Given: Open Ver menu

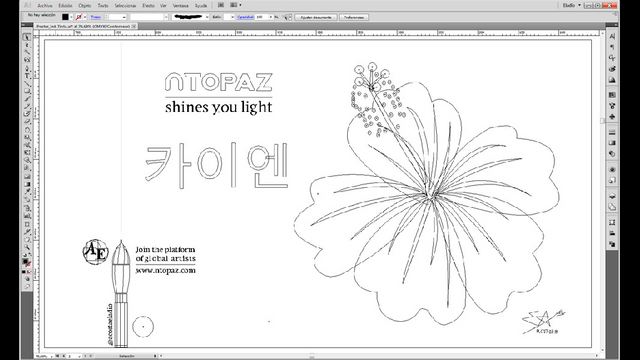Looking at the screenshot, I should pos(163,6).
